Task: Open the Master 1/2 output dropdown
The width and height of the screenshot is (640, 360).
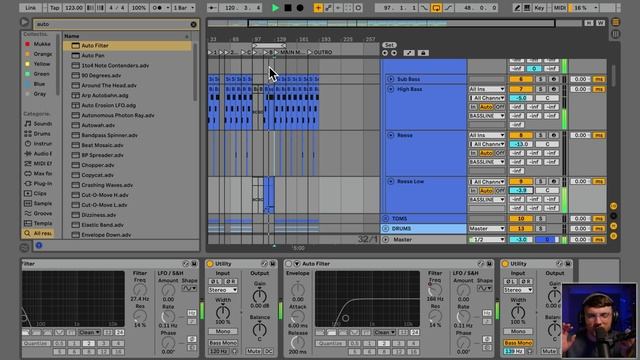Action: coord(487,240)
